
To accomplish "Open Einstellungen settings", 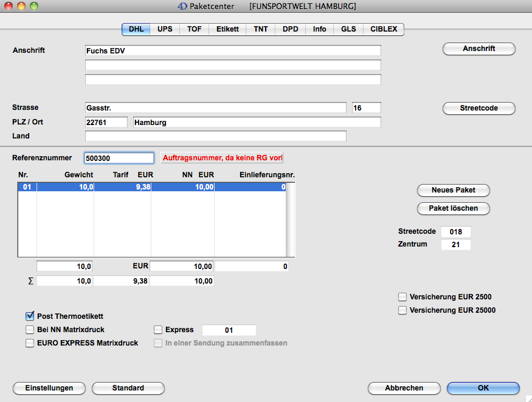I will [x=49, y=388].
